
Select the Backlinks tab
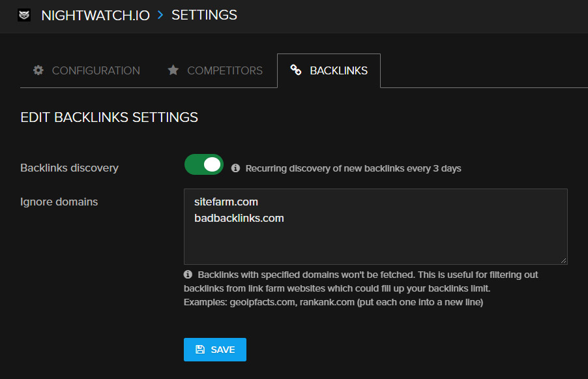point(338,70)
